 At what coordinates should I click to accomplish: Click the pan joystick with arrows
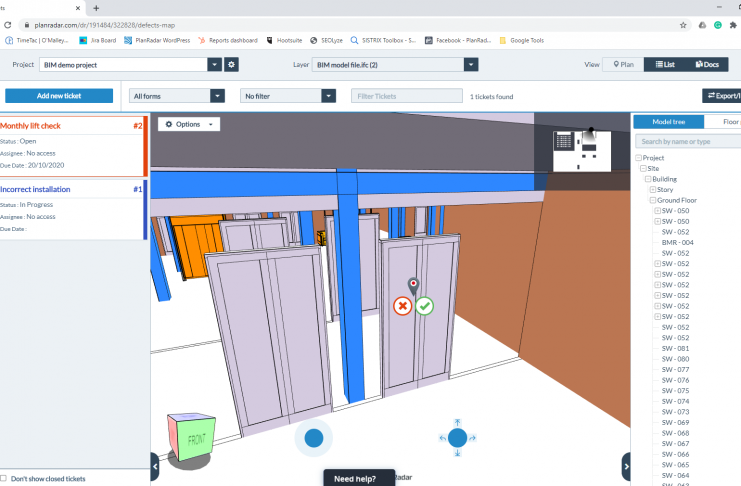(x=457, y=438)
